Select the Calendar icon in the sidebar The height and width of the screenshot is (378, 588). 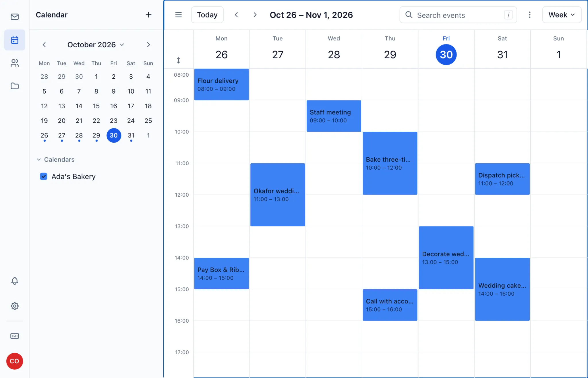pyautogui.click(x=15, y=40)
